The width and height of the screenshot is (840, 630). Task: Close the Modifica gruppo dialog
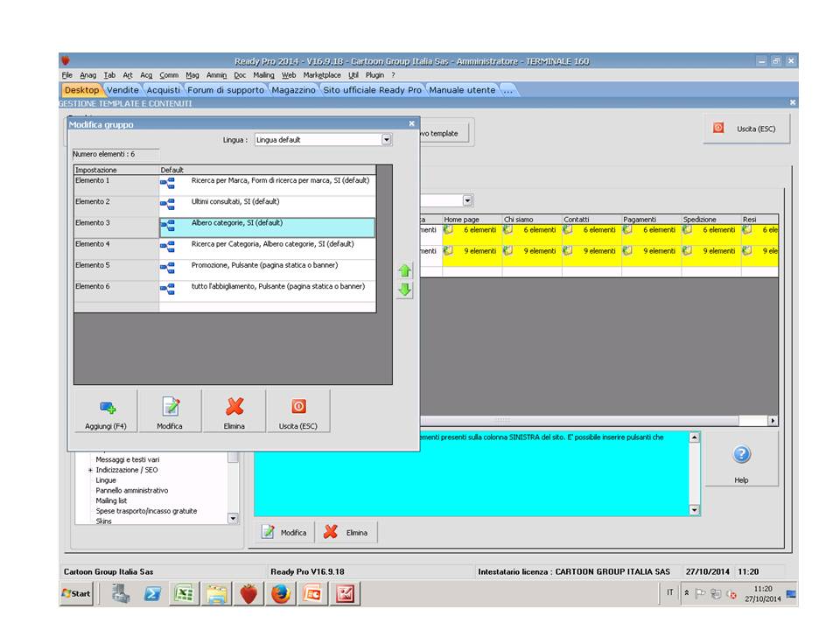click(411, 123)
